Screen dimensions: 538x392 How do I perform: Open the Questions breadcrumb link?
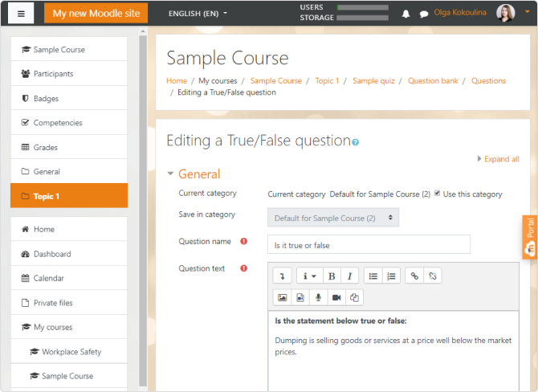(x=488, y=81)
